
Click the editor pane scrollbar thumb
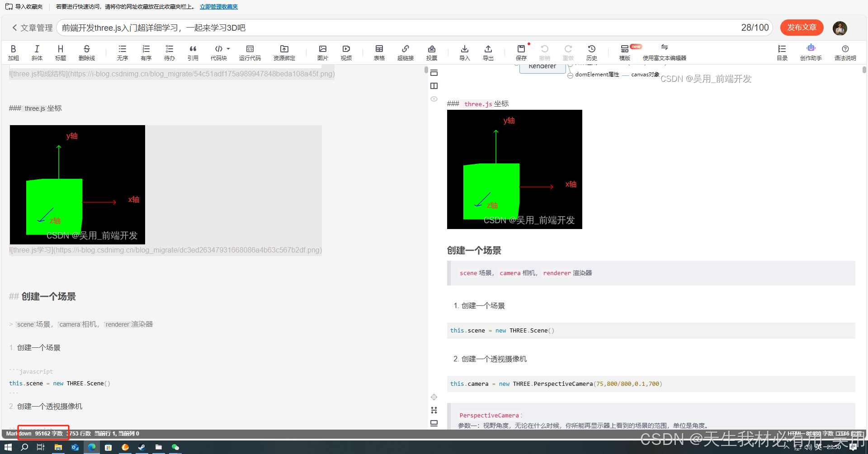tap(426, 70)
